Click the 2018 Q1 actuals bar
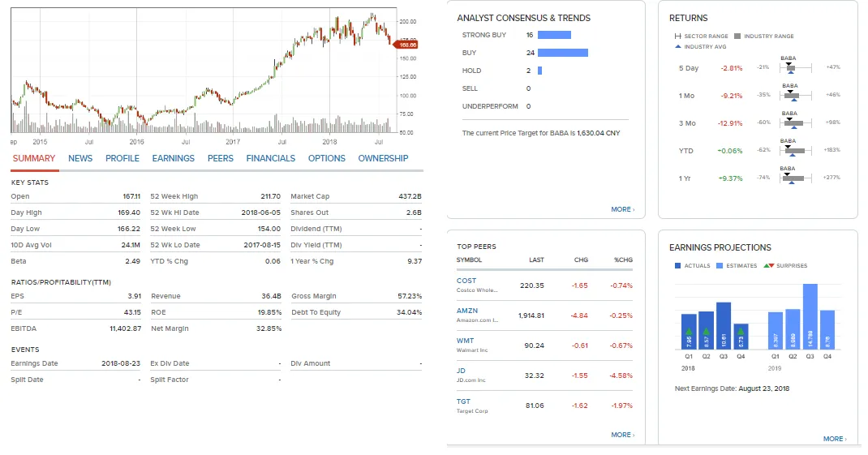 coord(689,332)
